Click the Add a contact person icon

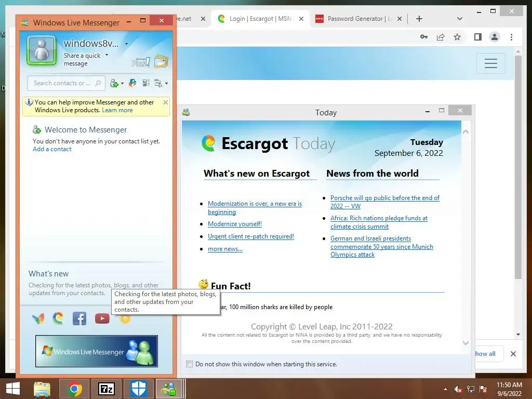coord(114,83)
